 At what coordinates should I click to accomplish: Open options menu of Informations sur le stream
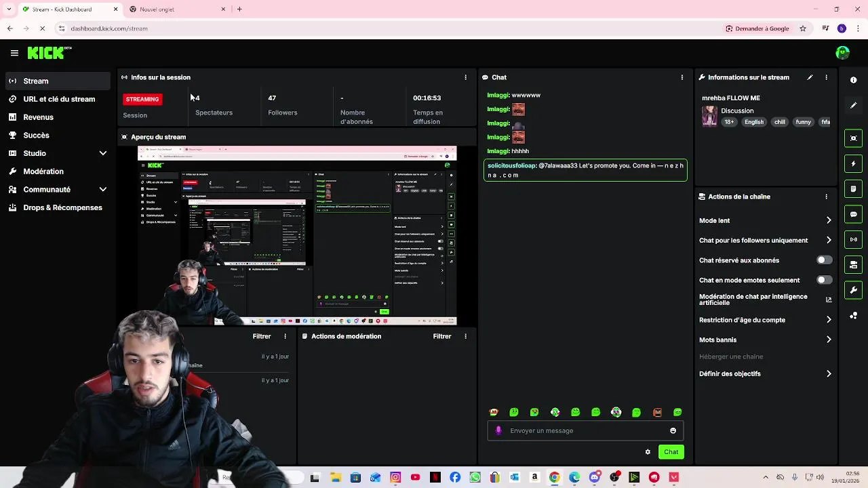click(826, 77)
